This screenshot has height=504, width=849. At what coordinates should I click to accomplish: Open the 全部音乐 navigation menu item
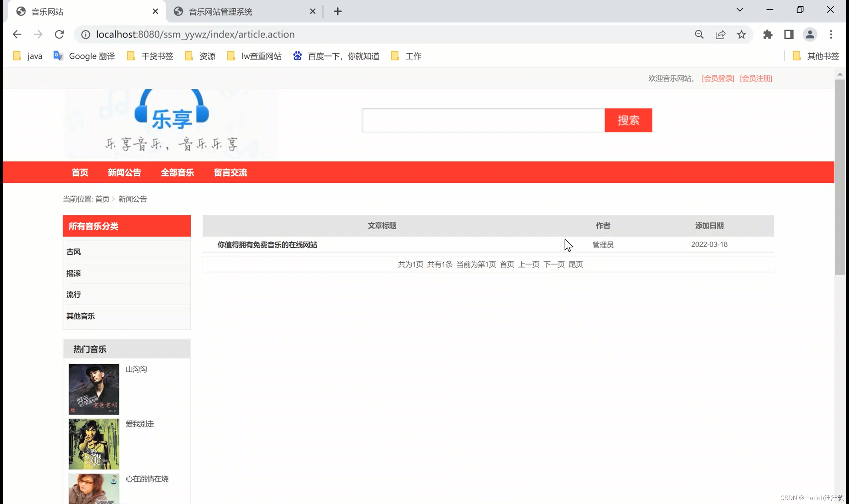(x=177, y=172)
